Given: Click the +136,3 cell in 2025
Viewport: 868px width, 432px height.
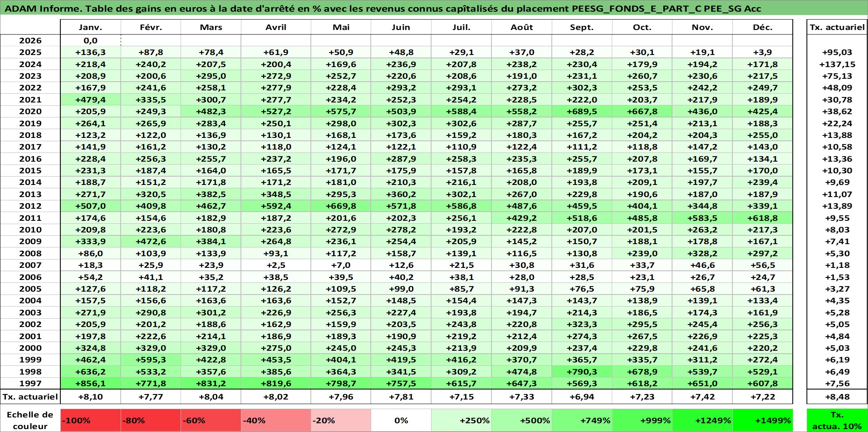Looking at the screenshot, I should pos(91,52).
